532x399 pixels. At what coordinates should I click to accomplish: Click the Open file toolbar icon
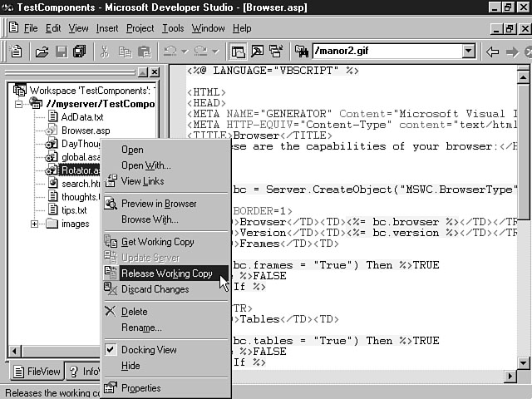point(41,52)
